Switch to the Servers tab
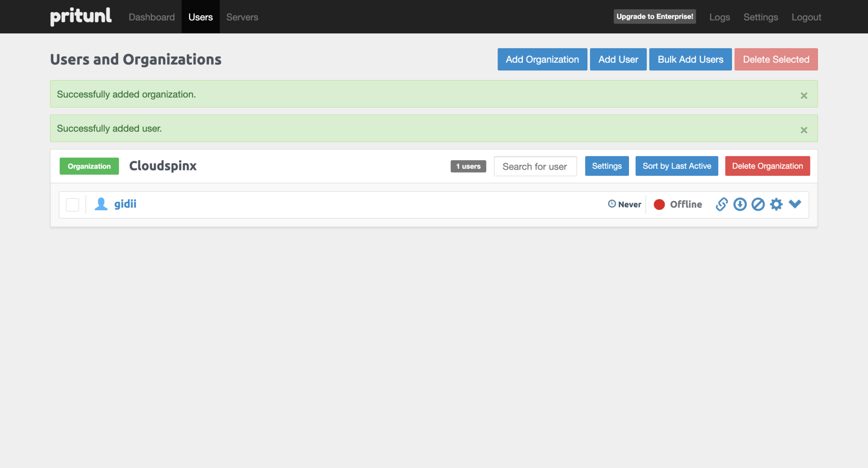Image resolution: width=868 pixels, height=468 pixels. coord(242,17)
